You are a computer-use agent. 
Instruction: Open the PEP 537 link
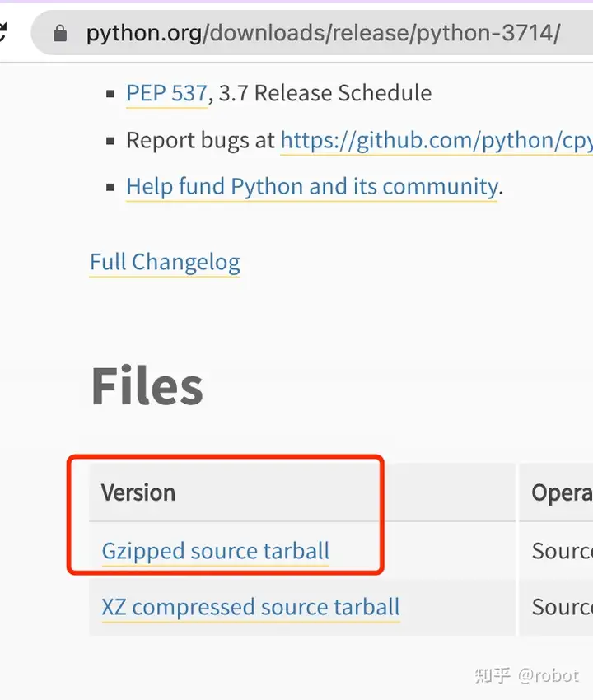(166, 93)
